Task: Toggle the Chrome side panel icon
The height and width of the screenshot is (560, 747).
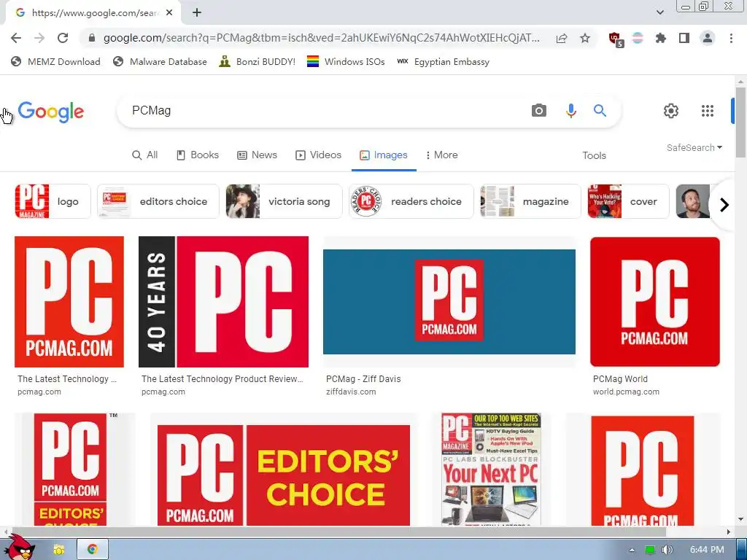Action: [684, 38]
